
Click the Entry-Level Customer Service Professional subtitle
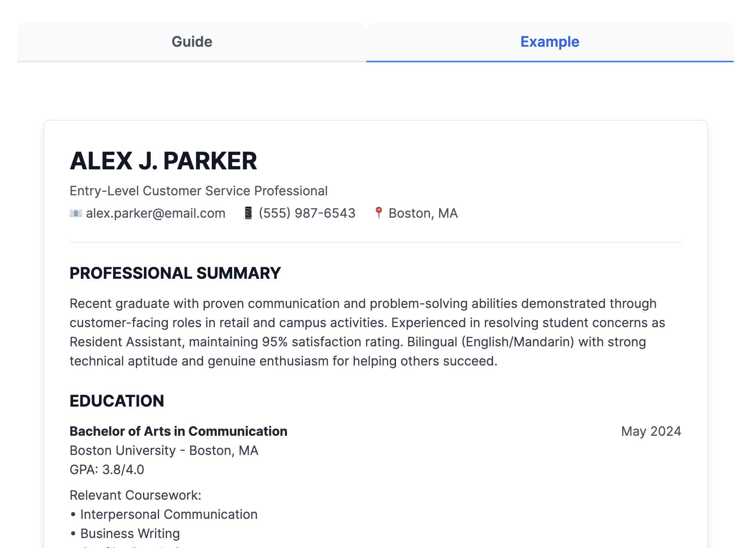[x=199, y=191]
